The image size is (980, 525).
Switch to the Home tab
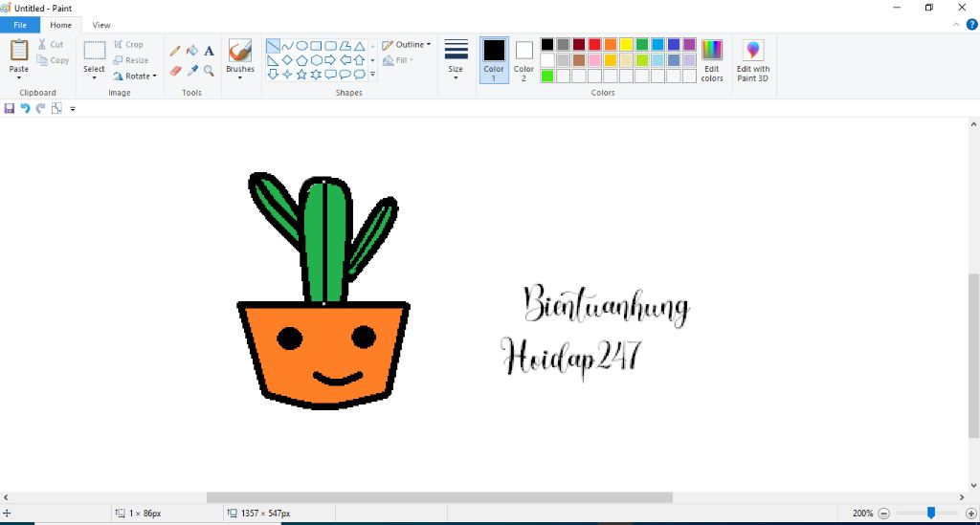pos(60,25)
